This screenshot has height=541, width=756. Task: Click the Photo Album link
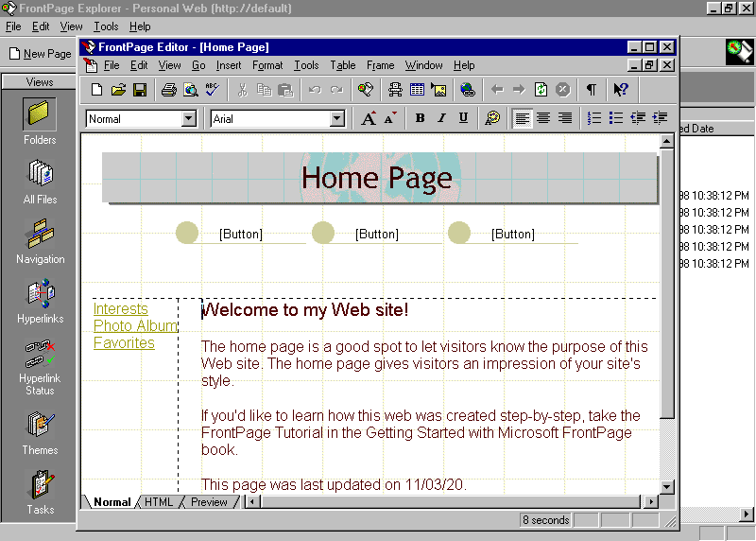pos(135,326)
